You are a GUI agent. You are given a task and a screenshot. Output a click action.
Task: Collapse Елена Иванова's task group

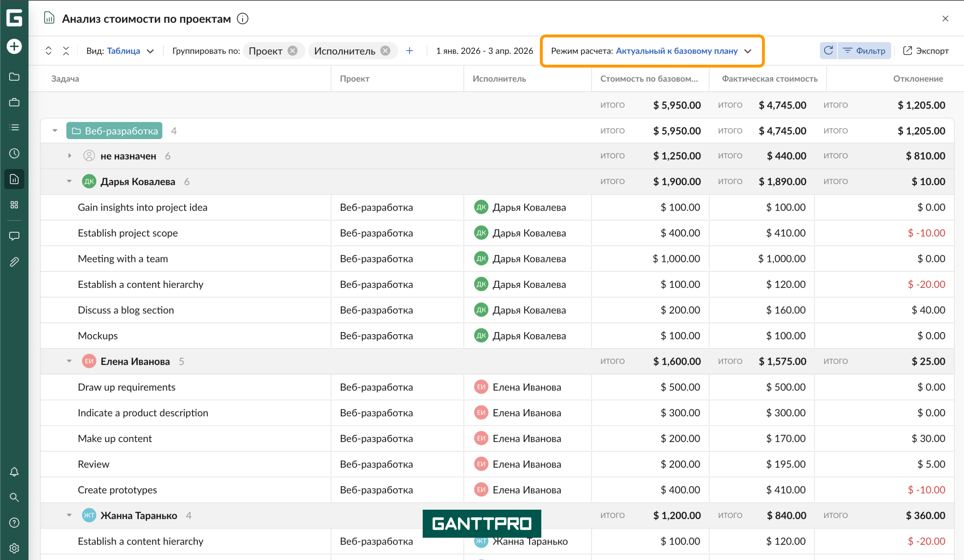[69, 361]
